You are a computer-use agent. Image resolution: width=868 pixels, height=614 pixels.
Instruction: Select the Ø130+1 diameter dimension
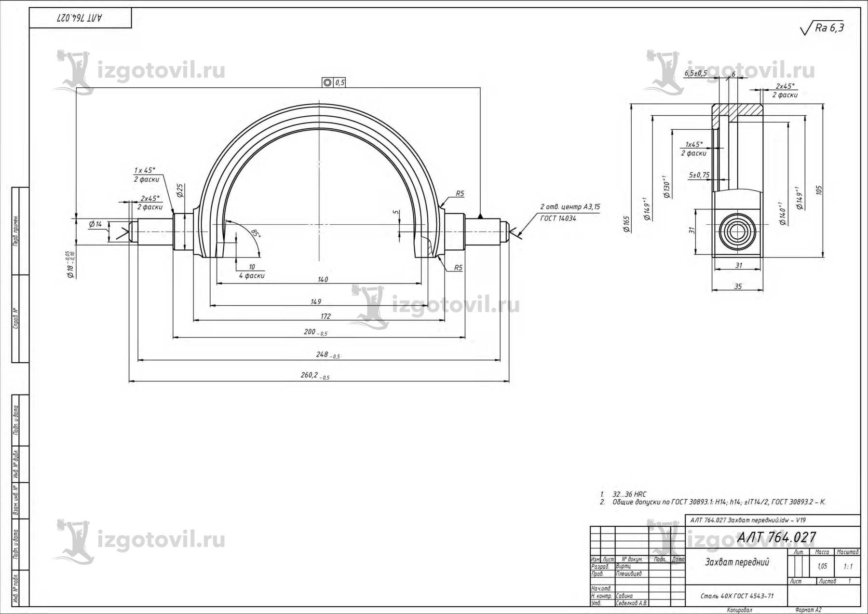point(667,188)
